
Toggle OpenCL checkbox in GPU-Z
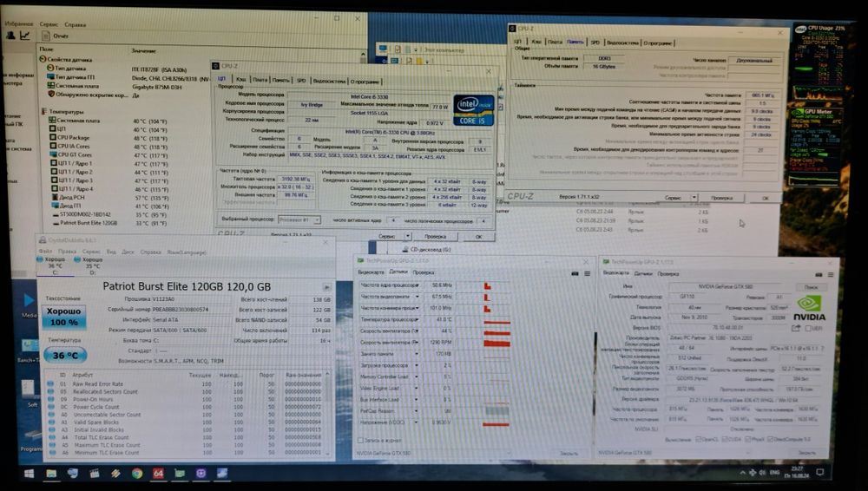pyautogui.click(x=698, y=440)
